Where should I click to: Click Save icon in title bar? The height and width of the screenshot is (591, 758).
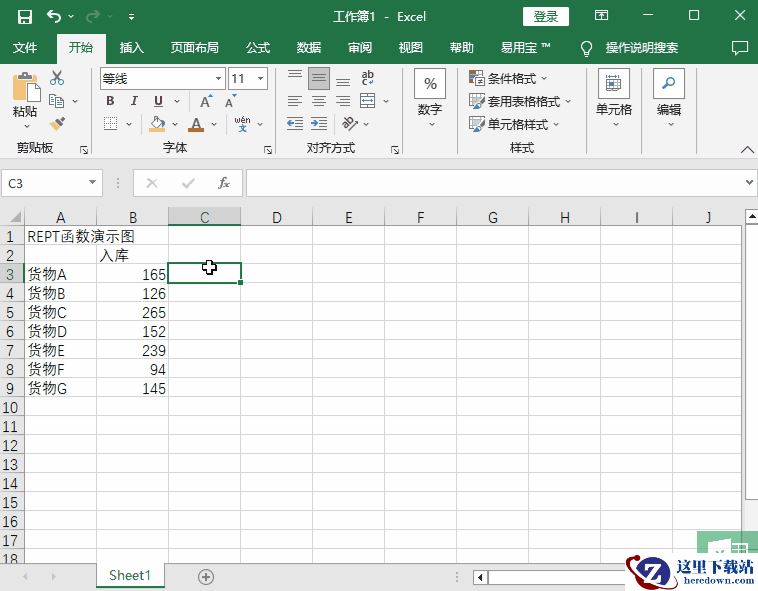tap(25, 16)
